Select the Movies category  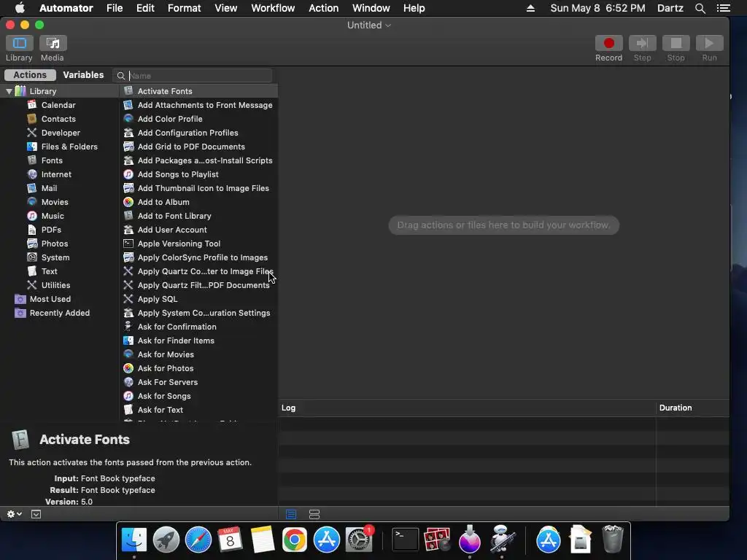point(54,201)
